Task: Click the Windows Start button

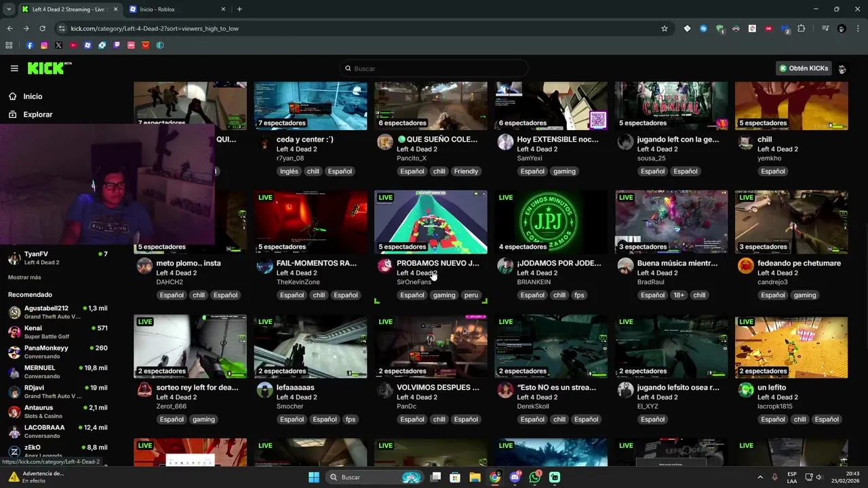Action: (314, 477)
